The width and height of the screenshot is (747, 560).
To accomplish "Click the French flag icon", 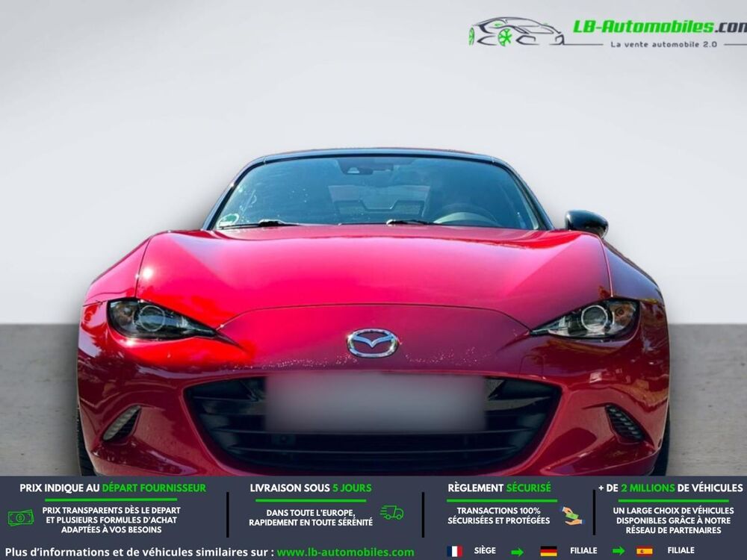I will click(454, 552).
